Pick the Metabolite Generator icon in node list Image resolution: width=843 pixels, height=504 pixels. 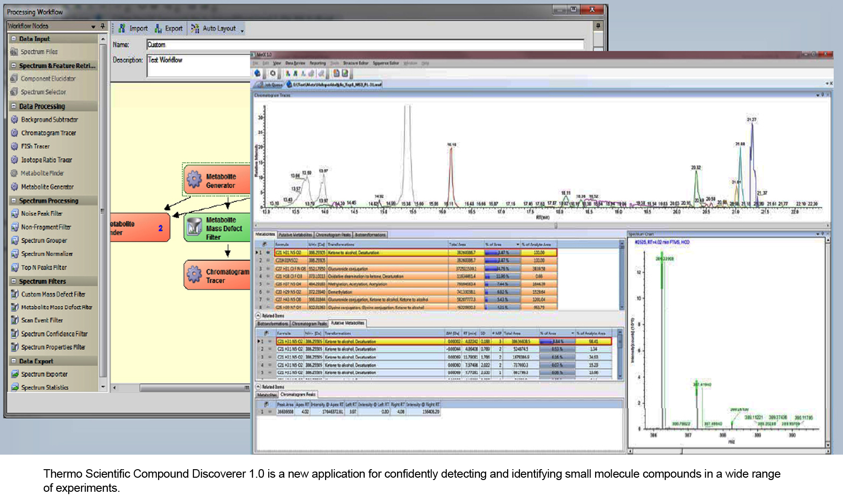coord(14,187)
